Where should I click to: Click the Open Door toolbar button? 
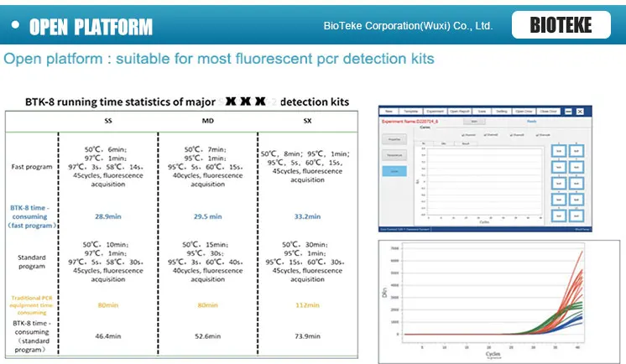(524, 112)
